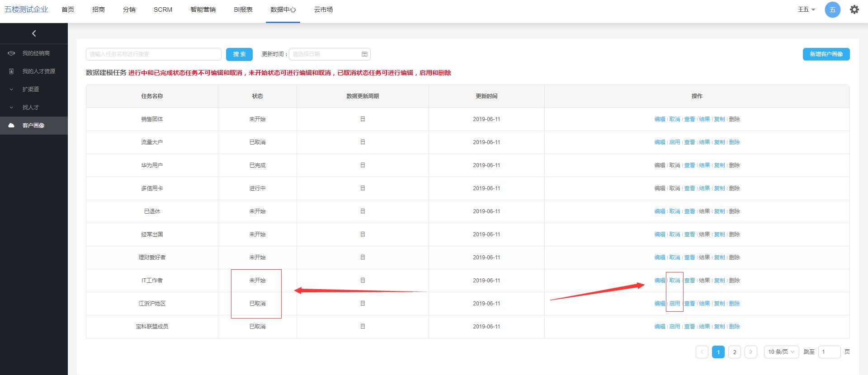Screen dimensions: 868x375
Task: Focus the task name search input
Action: point(153,54)
